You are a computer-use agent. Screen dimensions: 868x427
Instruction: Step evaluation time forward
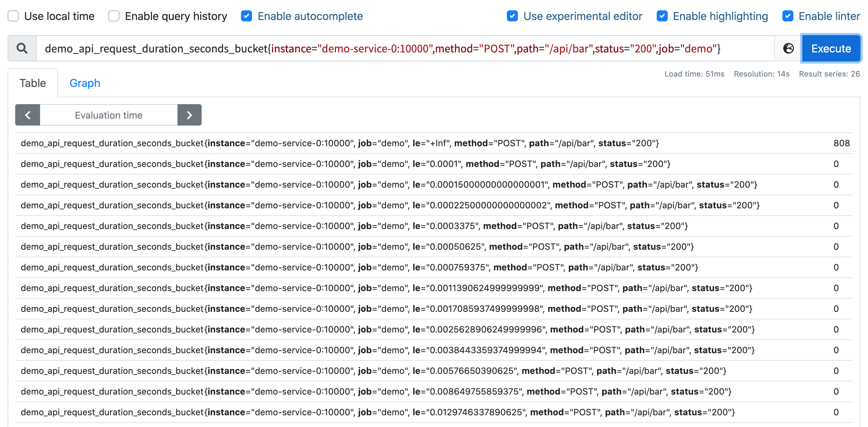(x=189, y=115)
